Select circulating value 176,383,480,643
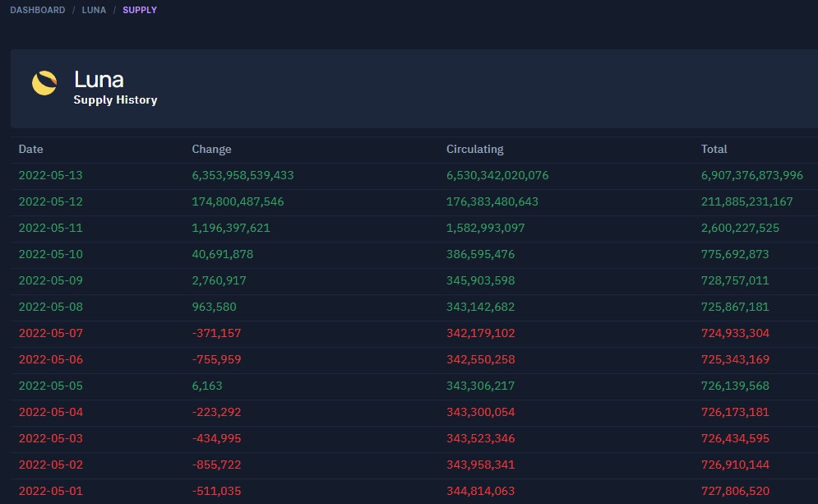The height and width of the screenshot is (504, 818). pyautogui.click(x=492, y=201)
